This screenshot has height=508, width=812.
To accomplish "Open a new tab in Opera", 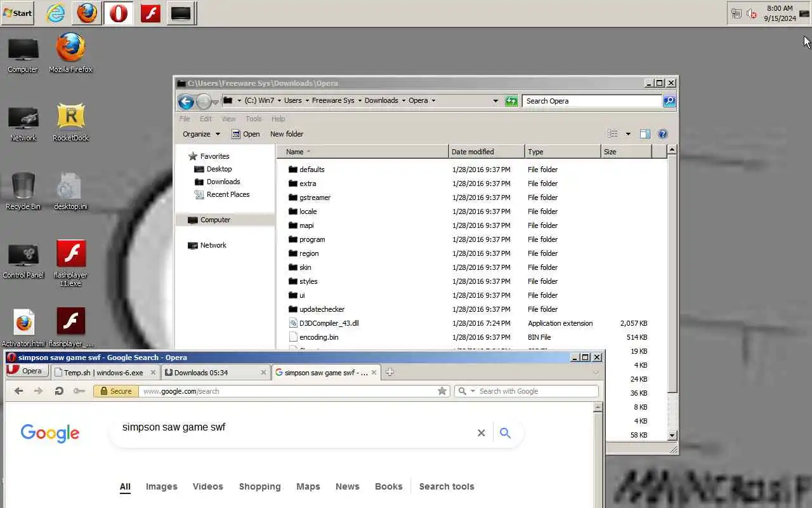I will [390, 372].
